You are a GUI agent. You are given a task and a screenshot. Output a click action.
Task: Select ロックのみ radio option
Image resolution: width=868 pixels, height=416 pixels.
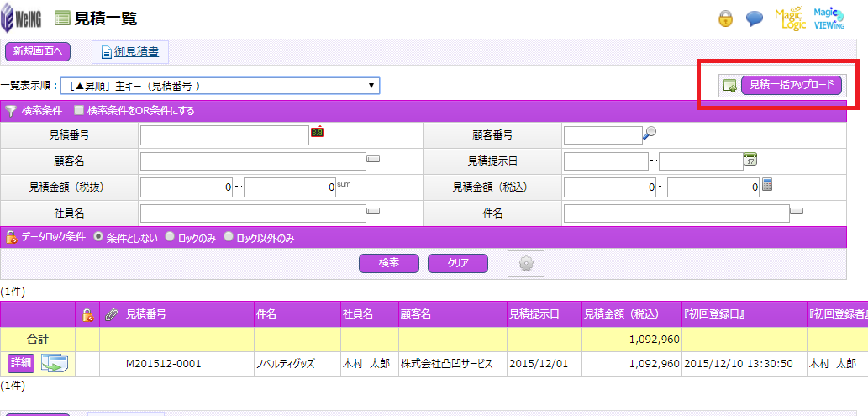click(x=170, y=238)
